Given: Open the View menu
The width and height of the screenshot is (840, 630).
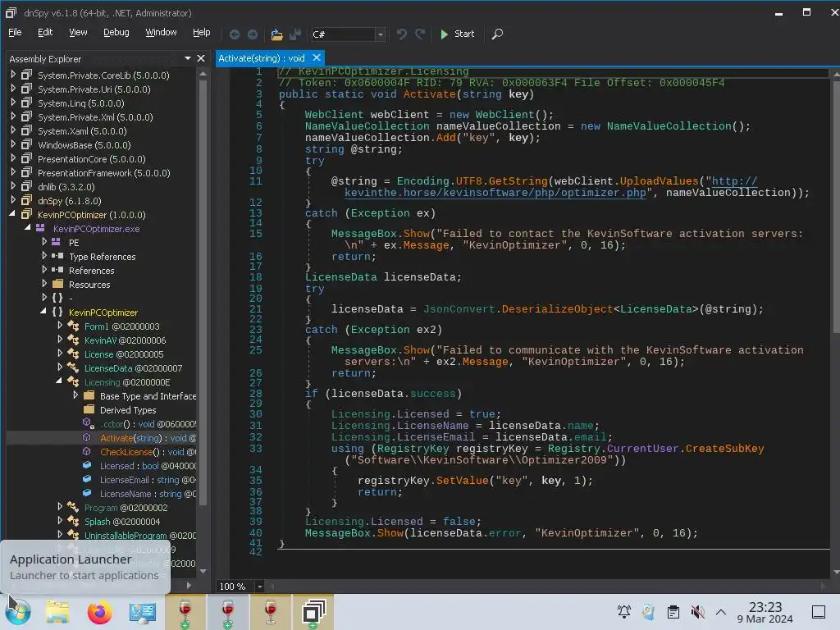Looking at the screenshot, I should (78, 32).
